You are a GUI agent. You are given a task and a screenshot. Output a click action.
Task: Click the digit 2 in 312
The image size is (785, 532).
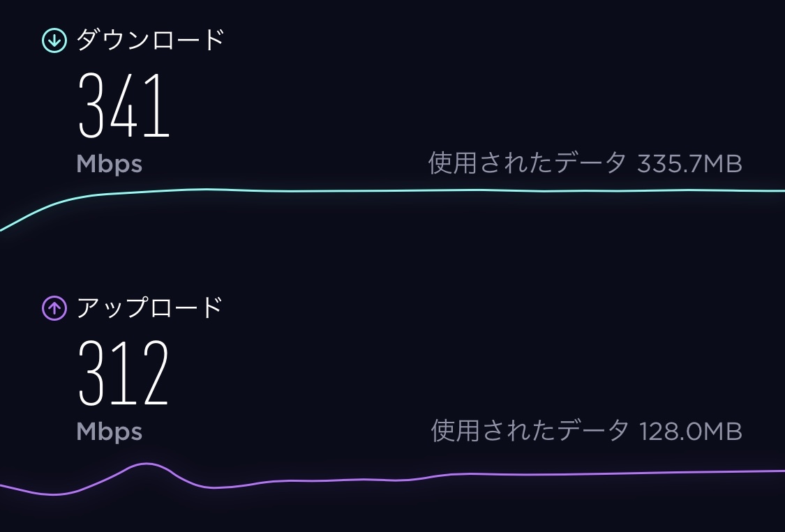click(x=154, y=372)
